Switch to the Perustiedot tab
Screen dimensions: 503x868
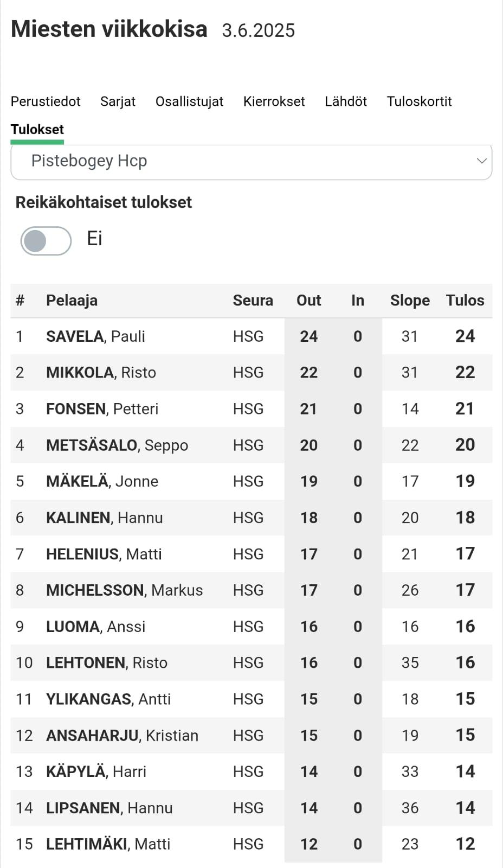(x=46, y=101)
